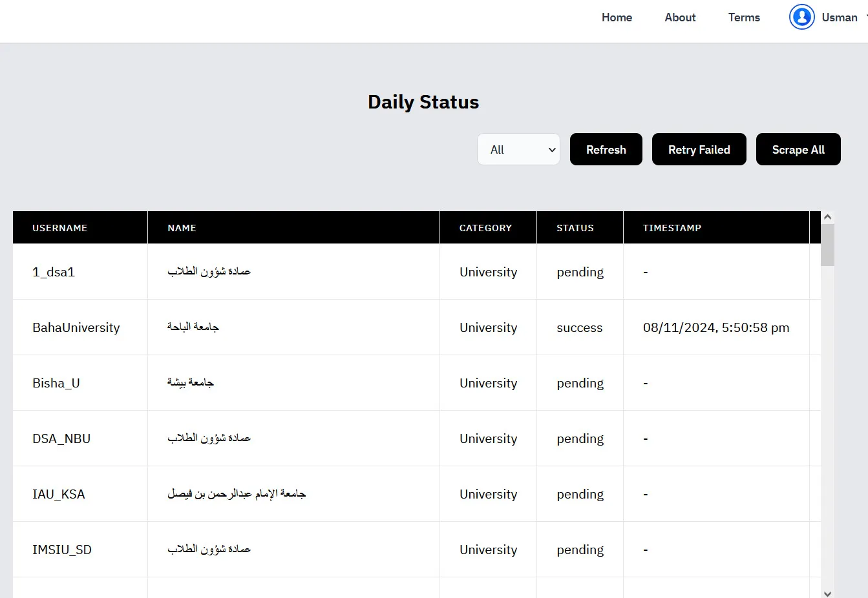Click the Daily Status heading

coord(423,102)
